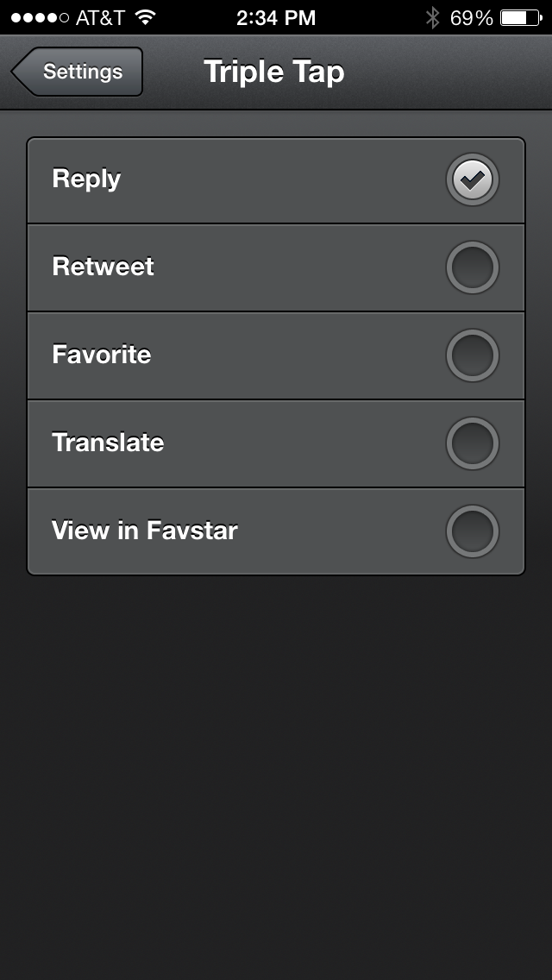Tap the Settings back button
This screenshot has width=552, height=980.
[x=78, y=72]
